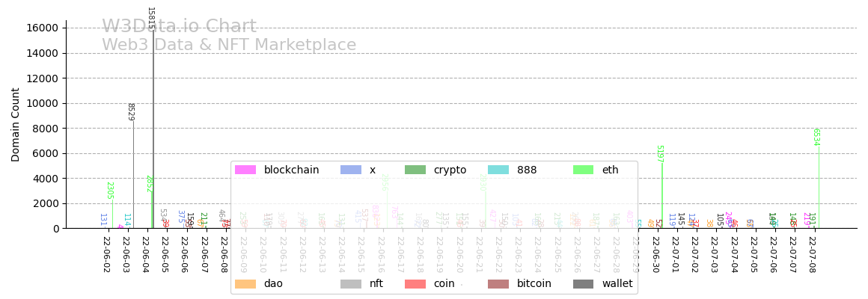Viewport: 868px width, 299px height.
Task: Click the coin red legend swatch
Action: pyautogui.click(x=415, y=284)
